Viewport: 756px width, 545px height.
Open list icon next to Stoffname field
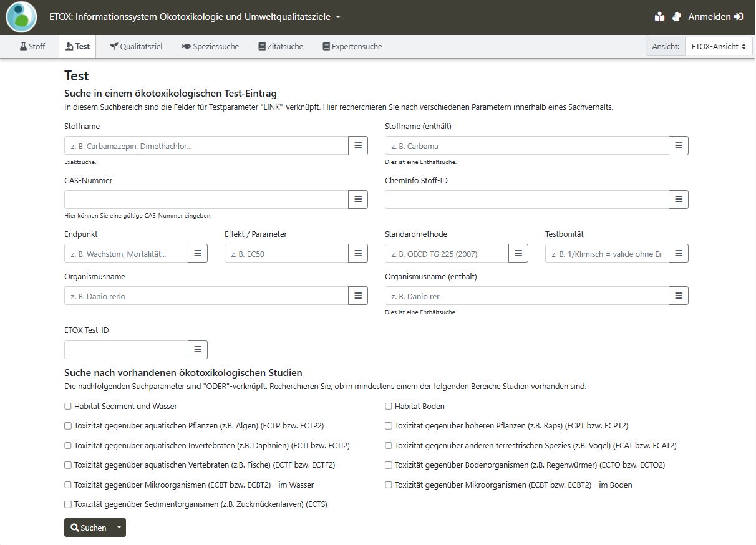[x=358, y=146]
